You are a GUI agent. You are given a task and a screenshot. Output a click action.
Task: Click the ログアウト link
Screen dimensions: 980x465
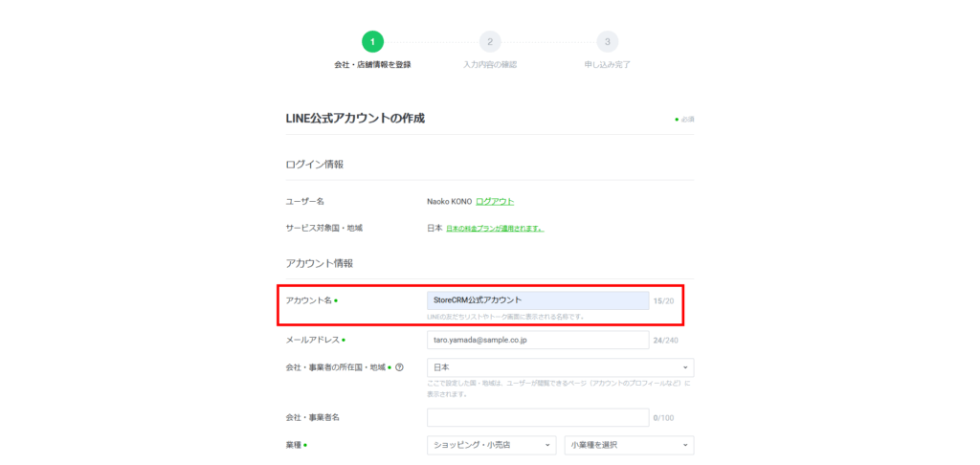(x=495, y=202)
